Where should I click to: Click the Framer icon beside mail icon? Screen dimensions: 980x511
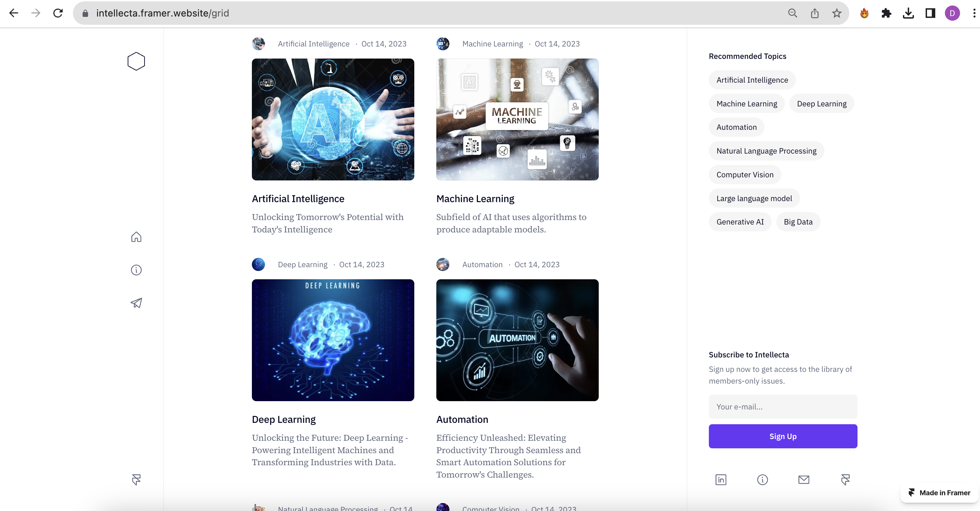click(x=845, y=479)
